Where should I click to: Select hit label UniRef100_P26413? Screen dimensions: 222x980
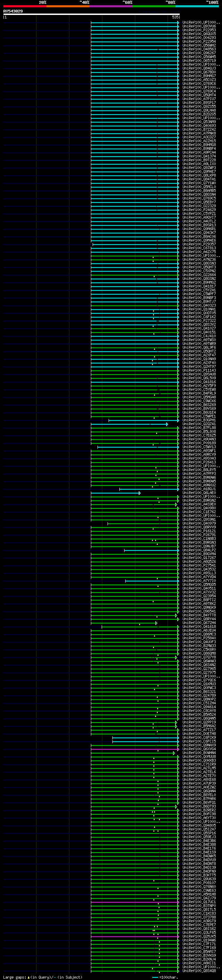199,462
